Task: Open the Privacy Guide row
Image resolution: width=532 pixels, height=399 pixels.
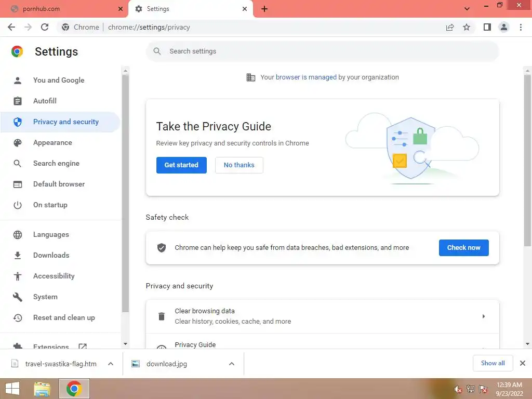Action: tap(322, 342)
